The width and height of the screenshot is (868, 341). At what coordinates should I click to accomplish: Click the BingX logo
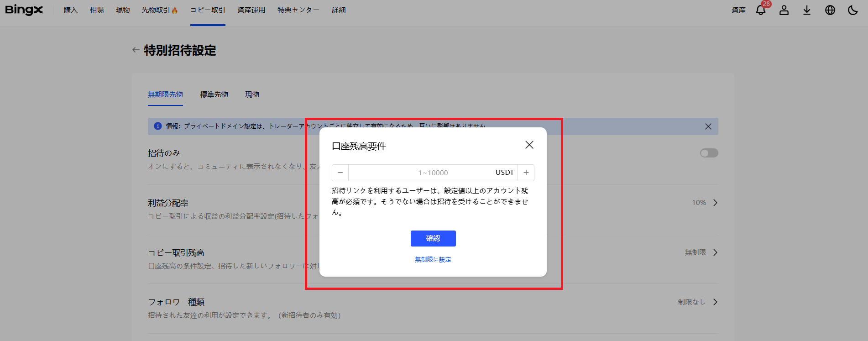click(24, 10)
